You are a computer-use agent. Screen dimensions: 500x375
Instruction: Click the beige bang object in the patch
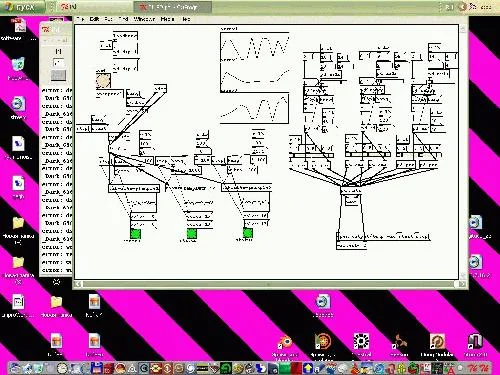103,81
